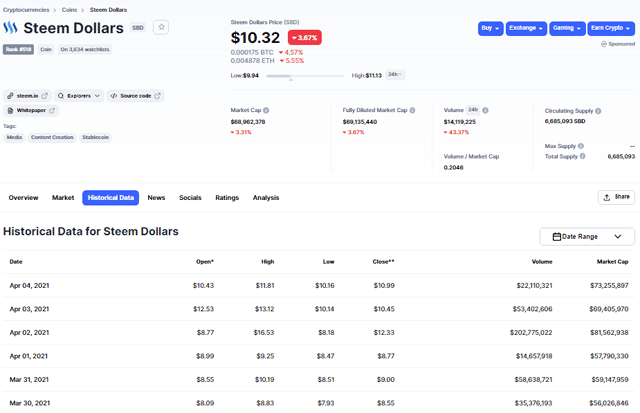Click the Mar 31, 2021 date cell
Image resolution: width=640 pixels, height=413 pixels.
[x=29, y=380]
